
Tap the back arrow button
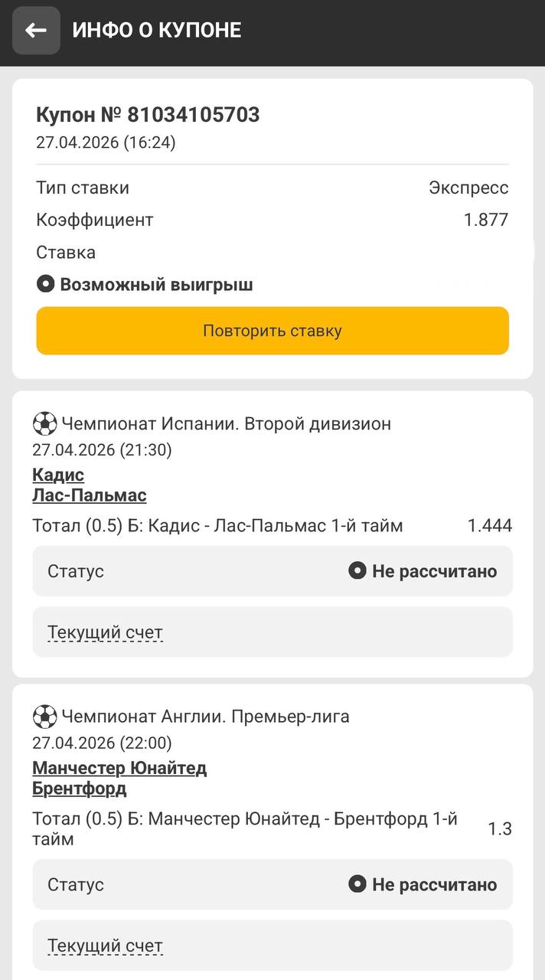[x=36, y=31]
